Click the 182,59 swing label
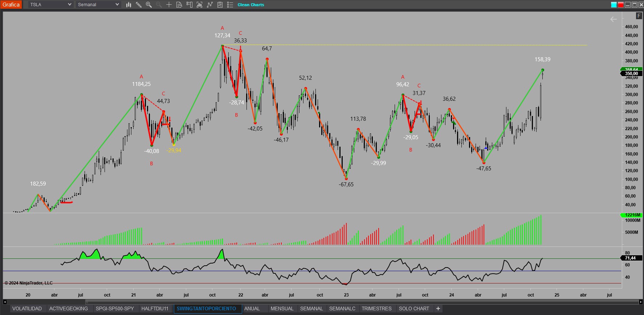 pyautogui.click(x=38, y=184)
